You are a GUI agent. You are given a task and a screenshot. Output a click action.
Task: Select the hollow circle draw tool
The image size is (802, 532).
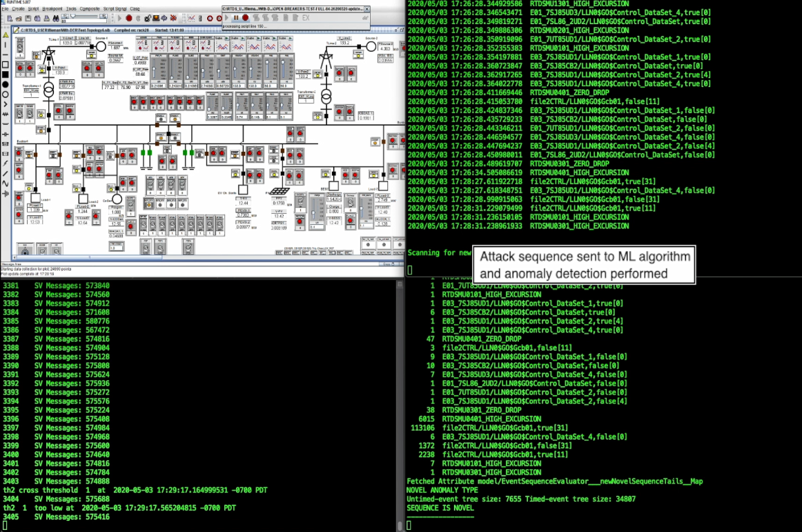[6, 95]
